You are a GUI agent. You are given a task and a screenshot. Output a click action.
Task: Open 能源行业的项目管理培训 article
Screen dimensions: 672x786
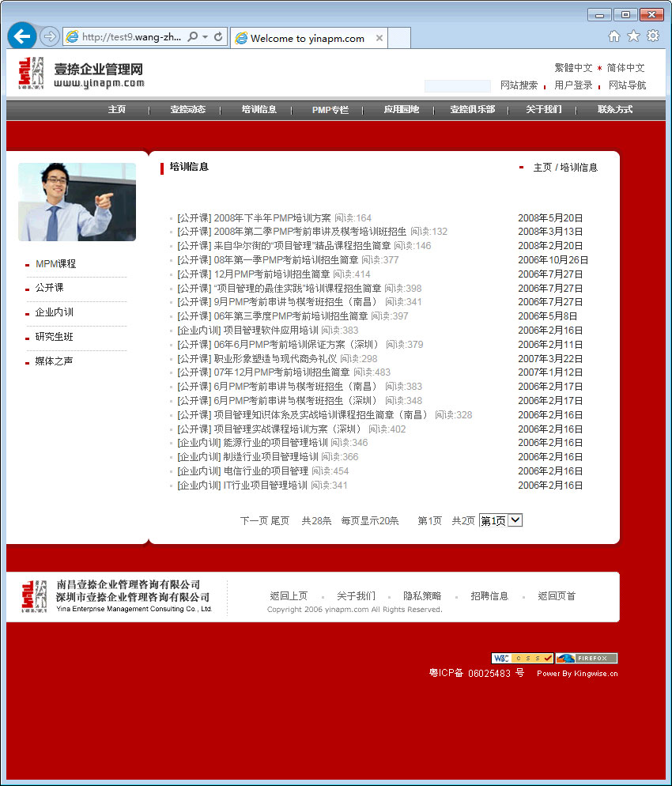coord(275,443)
